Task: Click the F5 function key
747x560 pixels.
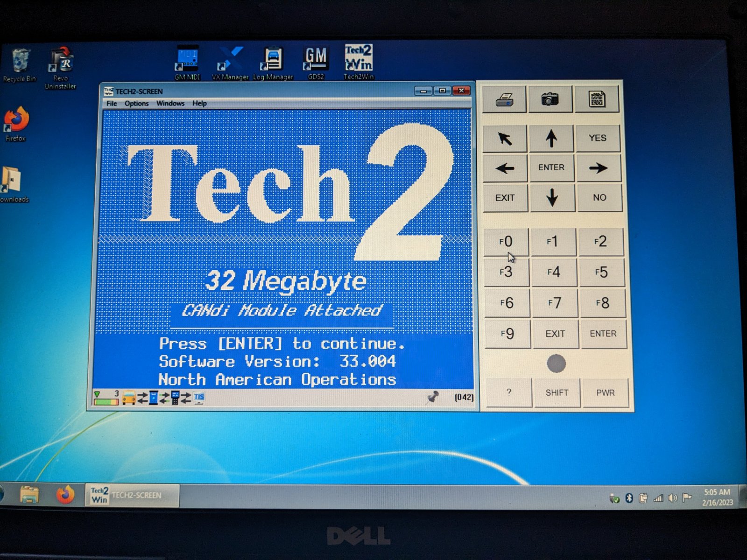Action: 602,272
